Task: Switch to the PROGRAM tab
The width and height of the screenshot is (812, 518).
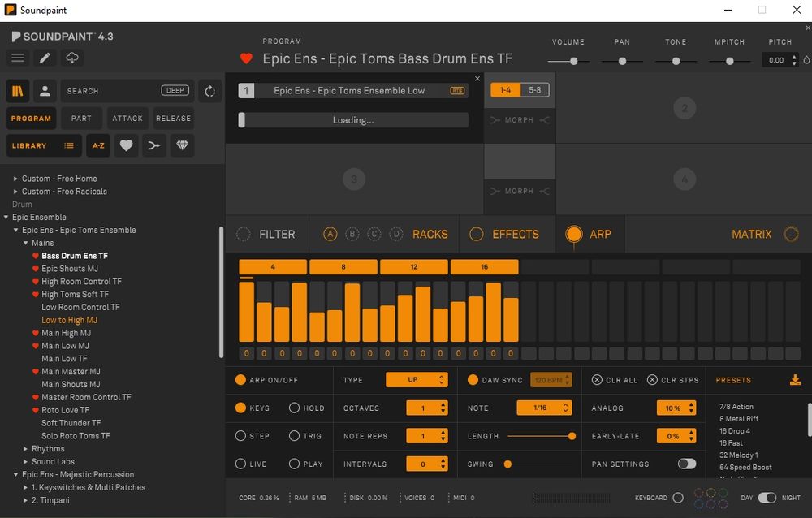Action: (31, 118)
